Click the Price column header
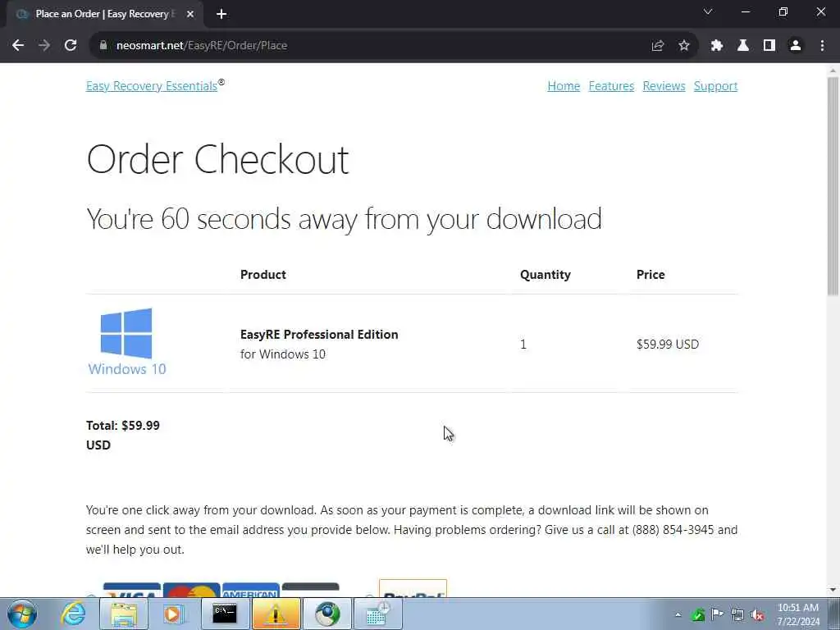 [x=651, y=274]
